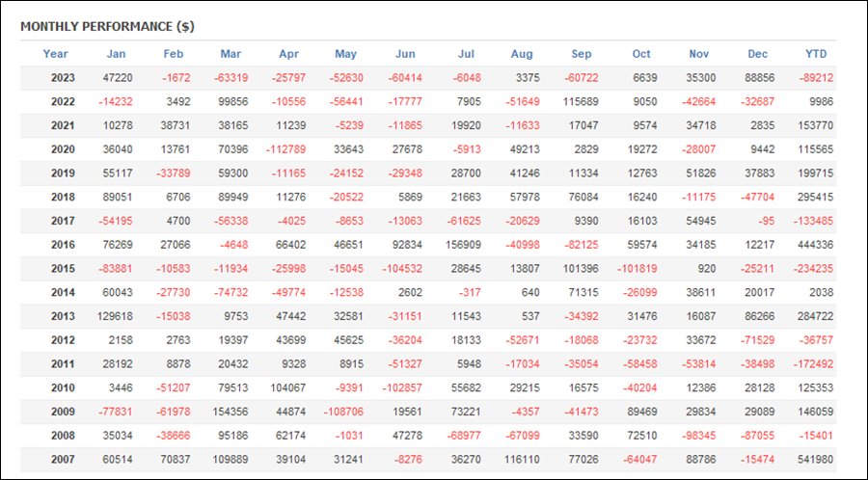Click the Dec column header
Viewport: 868px width, 480px height.
tap(758, 54)
